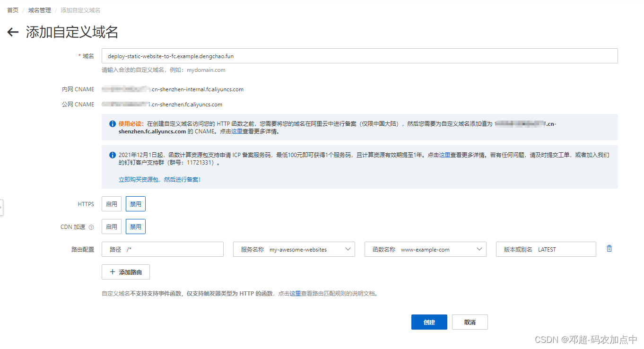Viewport: 644px width, 349px height.
Task: Open 立即购买资源包，然后进行备案 link
Action: click(x=160, y=180)
